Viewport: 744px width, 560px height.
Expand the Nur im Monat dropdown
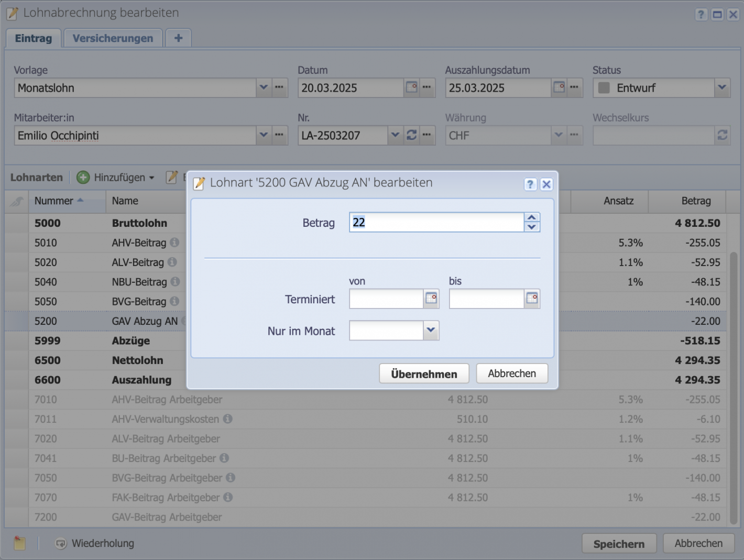point(431,330)
